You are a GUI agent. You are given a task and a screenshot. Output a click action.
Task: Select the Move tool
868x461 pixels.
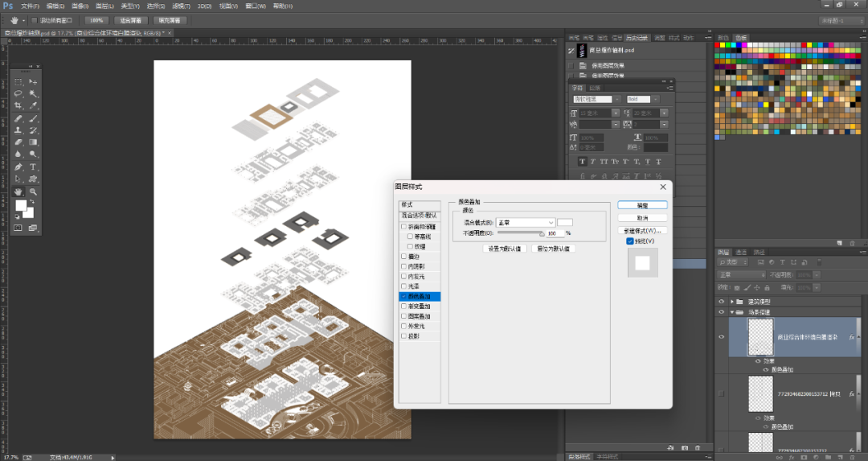coord(33,81)
